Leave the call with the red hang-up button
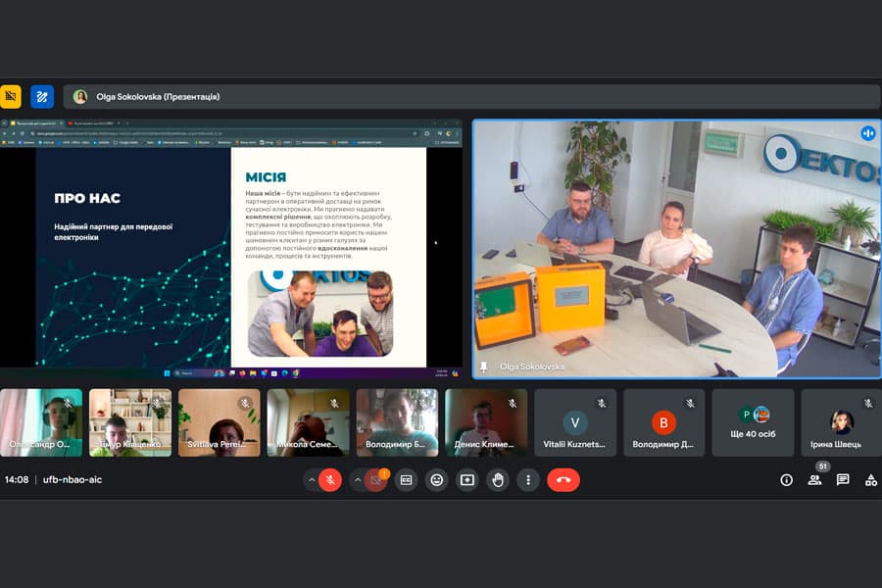The height and width of the screenshot is (588, 882). pos(563,480)
